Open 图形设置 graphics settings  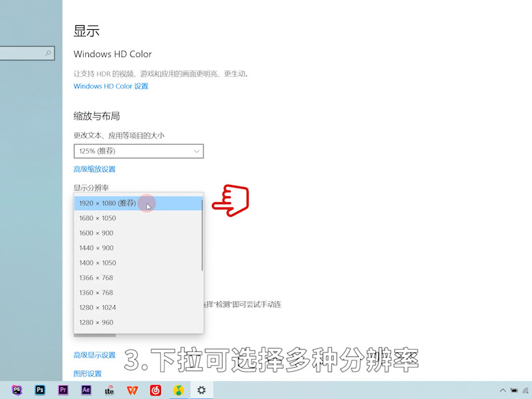(x=88, y=374)
